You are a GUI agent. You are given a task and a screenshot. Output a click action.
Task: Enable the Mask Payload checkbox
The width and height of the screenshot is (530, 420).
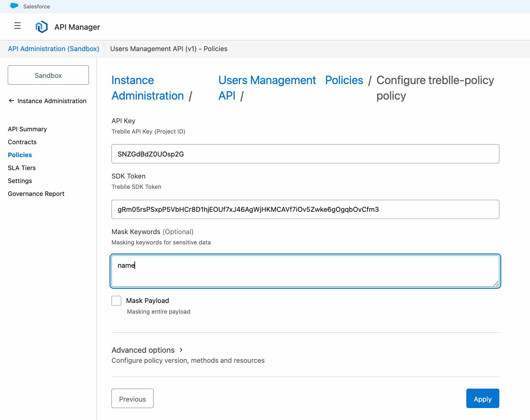116,301
